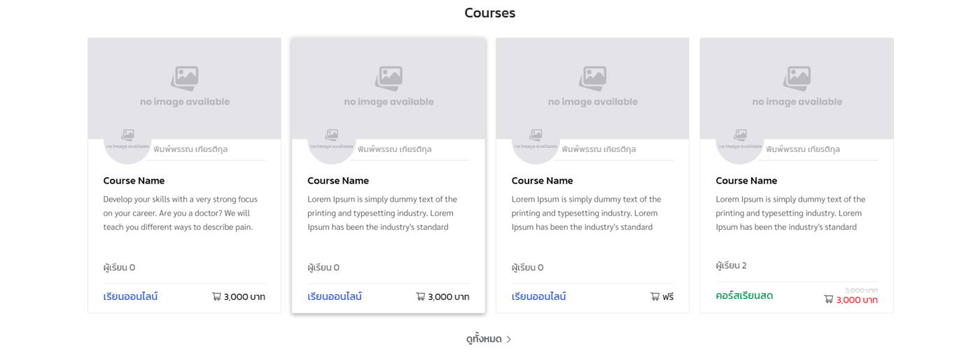This screenshot has height=353, width=980.
Task: Select the คอร์สเรียนสด label on the fourth card
Action: coord(744,296)
